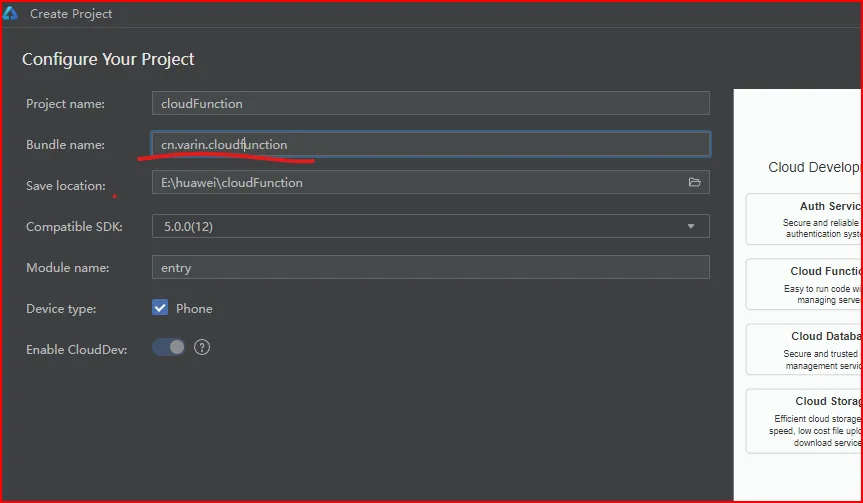Screen dimensions: 863x503
Task: Click the CloudDev help question mark icon
Action: 202,347
